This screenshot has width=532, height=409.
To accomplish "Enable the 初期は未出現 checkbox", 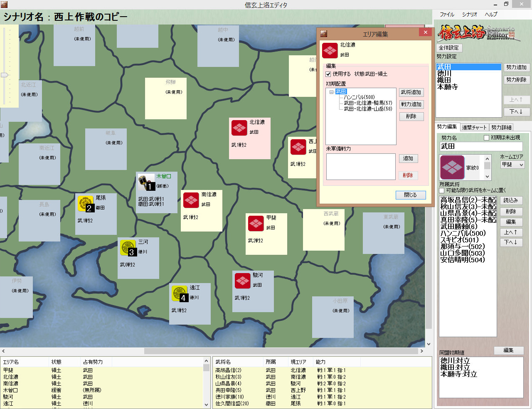I will (486, 138).
